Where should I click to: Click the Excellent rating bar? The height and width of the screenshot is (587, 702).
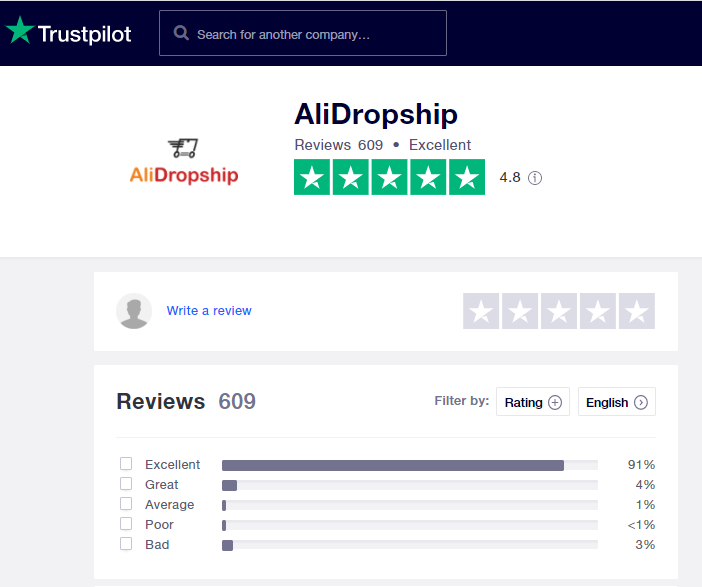coord(410,465)
